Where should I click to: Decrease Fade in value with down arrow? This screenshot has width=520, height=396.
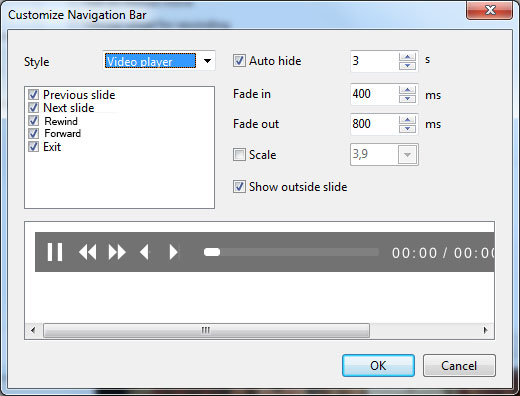[x=407, y=99]
